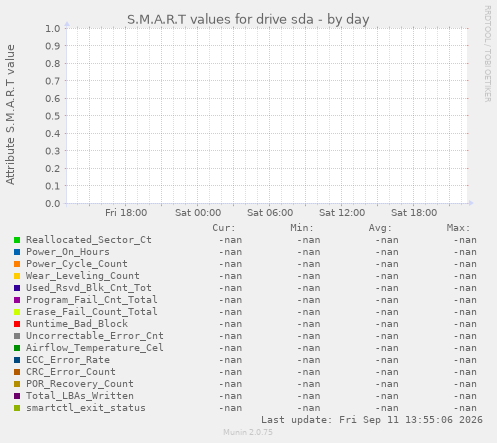497x443 pixels.
Task: Click the Sat 18:00 x-axis label
Action: click(x=414, y=213)
